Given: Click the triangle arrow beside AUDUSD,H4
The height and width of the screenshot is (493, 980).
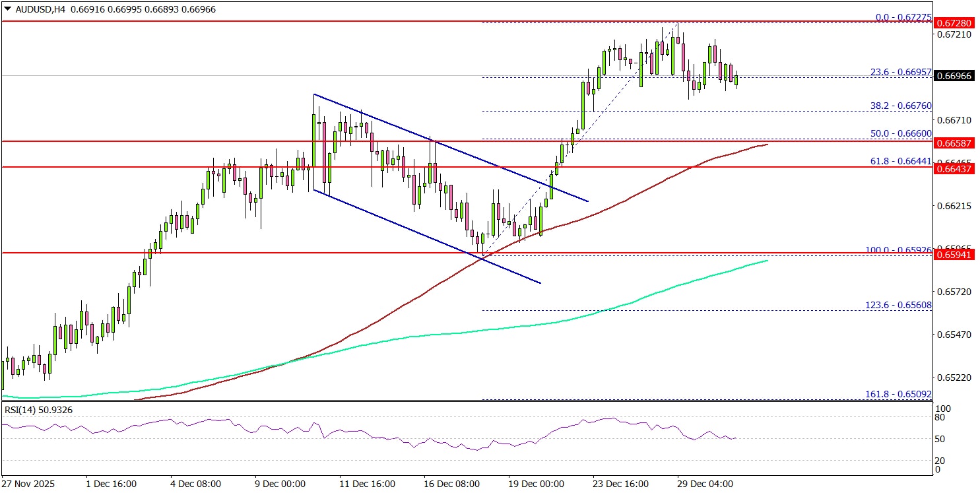Looking at the screenshot, I should [6, 10].
